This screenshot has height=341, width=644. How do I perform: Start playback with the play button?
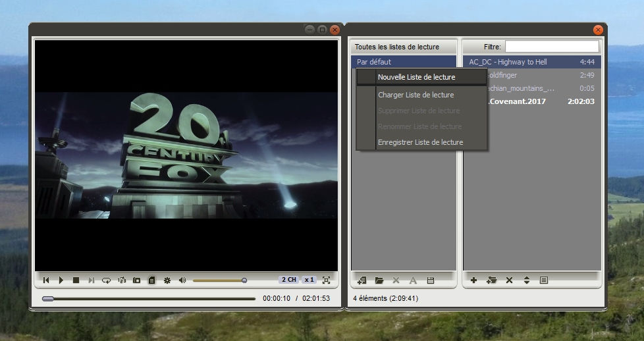tap(61, 280)
